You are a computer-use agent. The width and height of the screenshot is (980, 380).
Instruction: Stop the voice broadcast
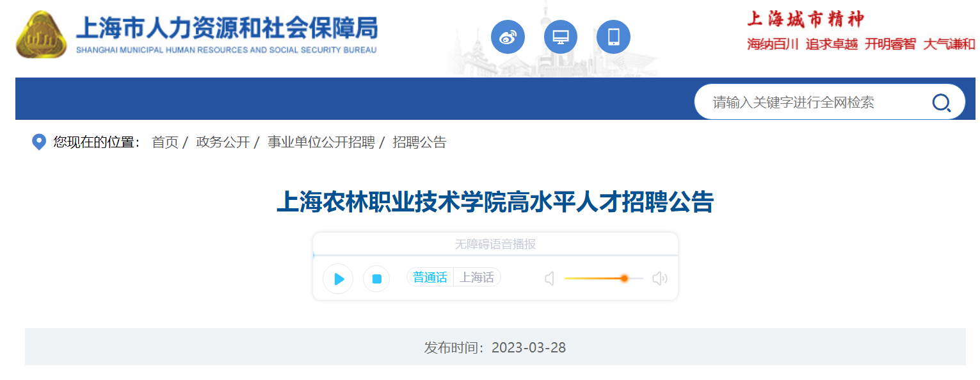tap(376, 279)
